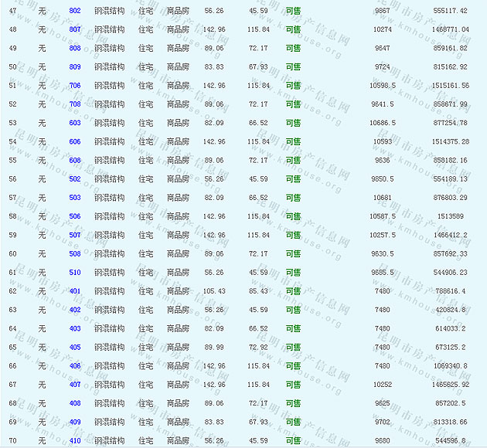Screen dimensions: 487x448
Task: Select room 606 link
Action: [75, 142]
